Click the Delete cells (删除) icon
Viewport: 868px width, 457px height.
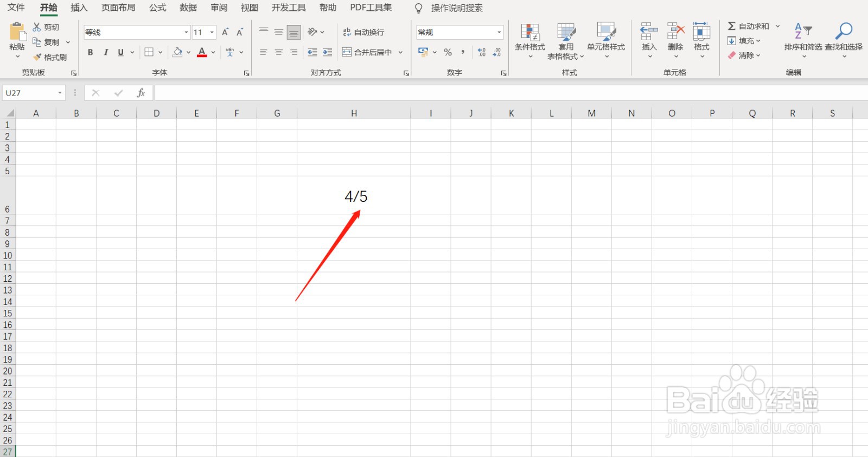click(x=676, y=31)
